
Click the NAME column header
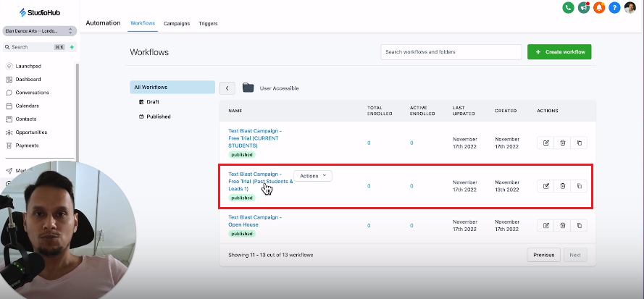235,111
